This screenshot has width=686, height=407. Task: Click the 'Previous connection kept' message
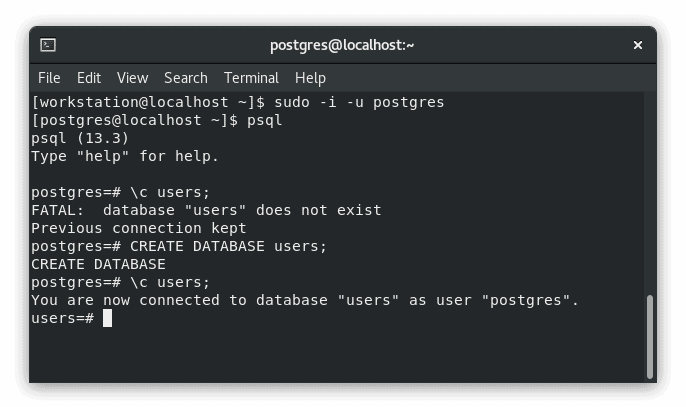[x=139, y=228]
